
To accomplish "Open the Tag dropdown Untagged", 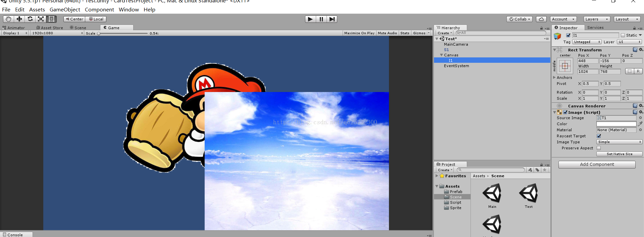I will [587, 42].
